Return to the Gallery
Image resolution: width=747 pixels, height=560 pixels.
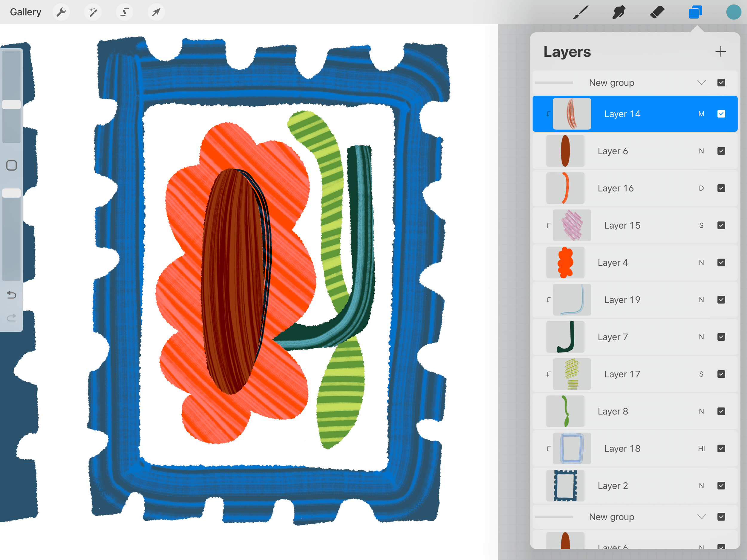pos(25,12)
